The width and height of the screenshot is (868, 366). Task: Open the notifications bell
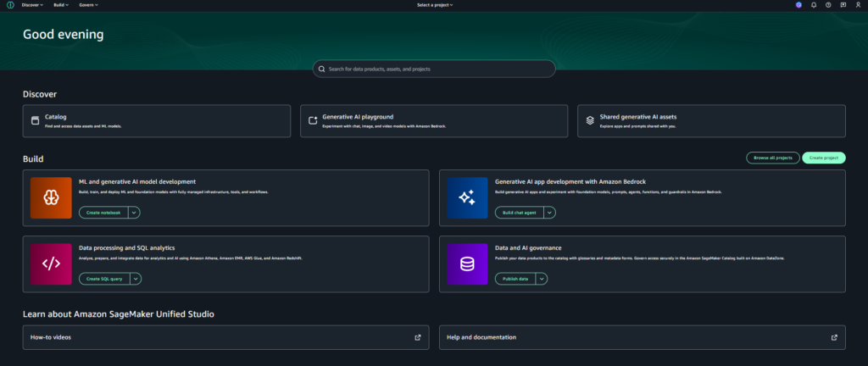813,5
